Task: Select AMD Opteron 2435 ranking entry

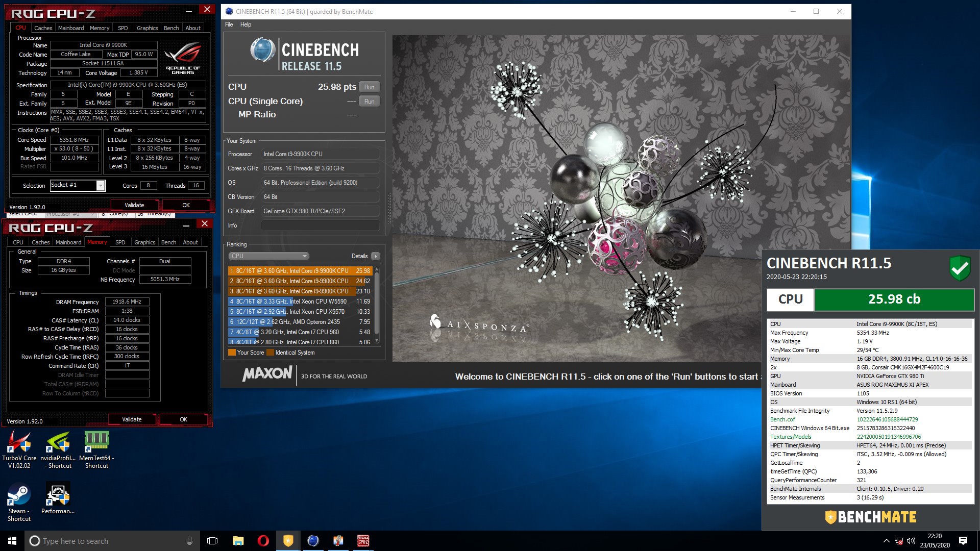Action: (x=300, y=322)
